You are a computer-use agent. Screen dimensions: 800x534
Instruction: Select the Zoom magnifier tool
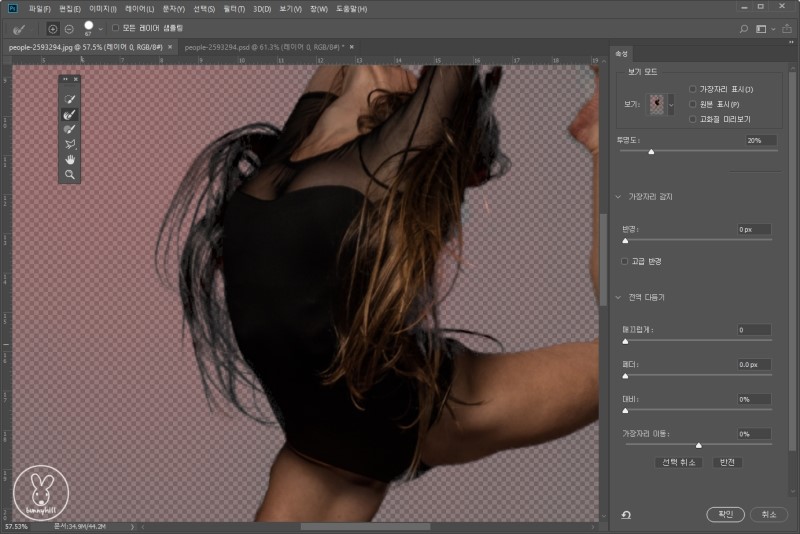(x=70, y=174)
